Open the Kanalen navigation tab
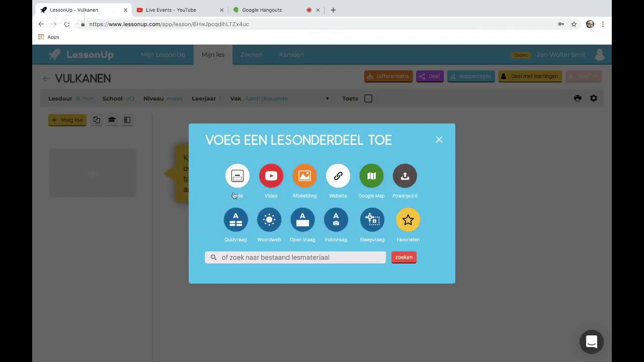The height and width of the screenshot is (362, 644). pos(291,55)
